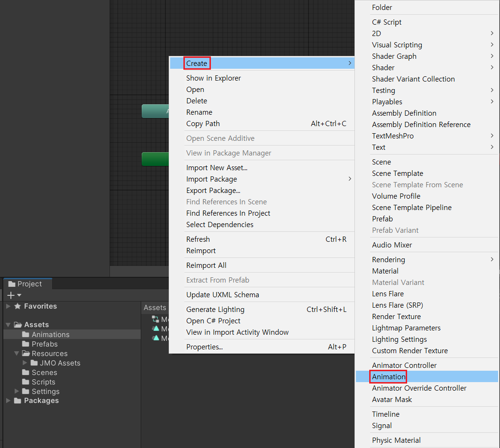Choose Select Dependencies option
Image resolution: width=500 pixels, height=448 pixels.
tap(262, 225)
